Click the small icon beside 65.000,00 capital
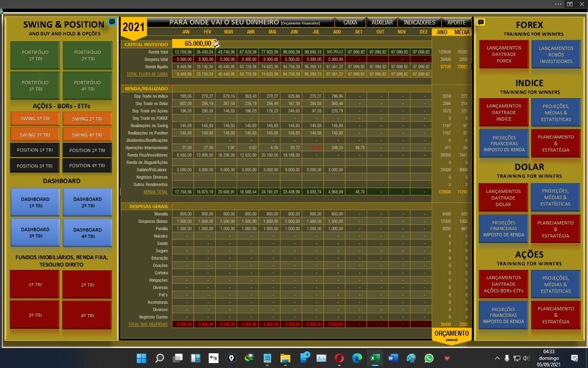 (x=216, y=44)
